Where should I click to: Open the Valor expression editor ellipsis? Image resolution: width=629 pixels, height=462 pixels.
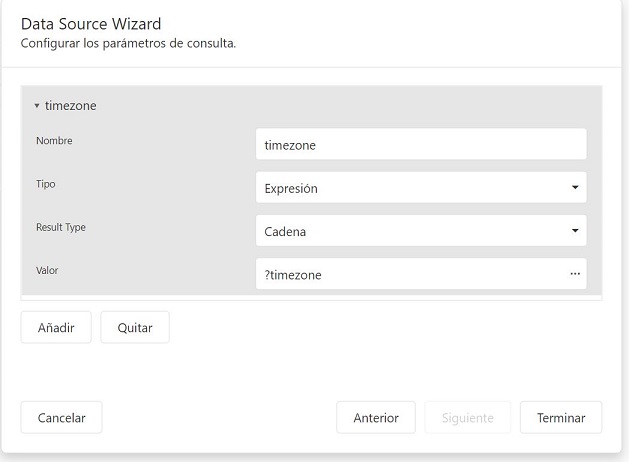click(x=575, y=274)
